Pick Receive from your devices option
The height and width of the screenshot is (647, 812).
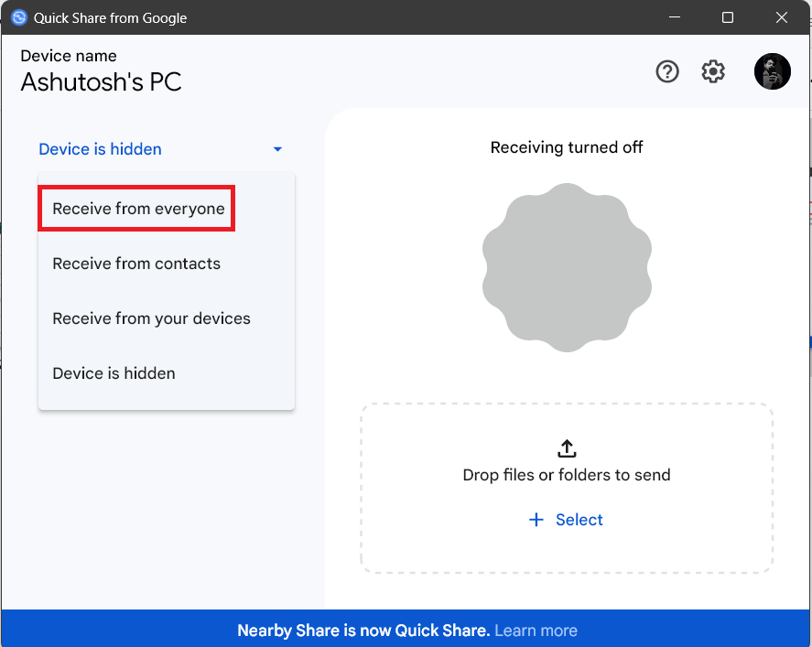point(151,318)
